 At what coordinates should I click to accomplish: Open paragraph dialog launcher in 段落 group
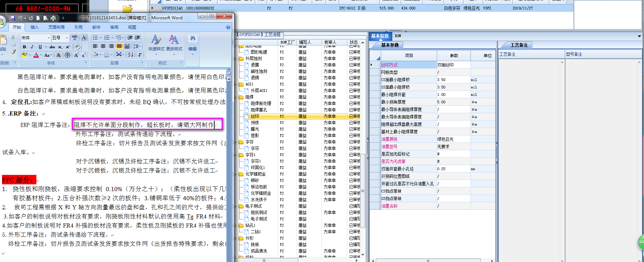pos(142,62)
